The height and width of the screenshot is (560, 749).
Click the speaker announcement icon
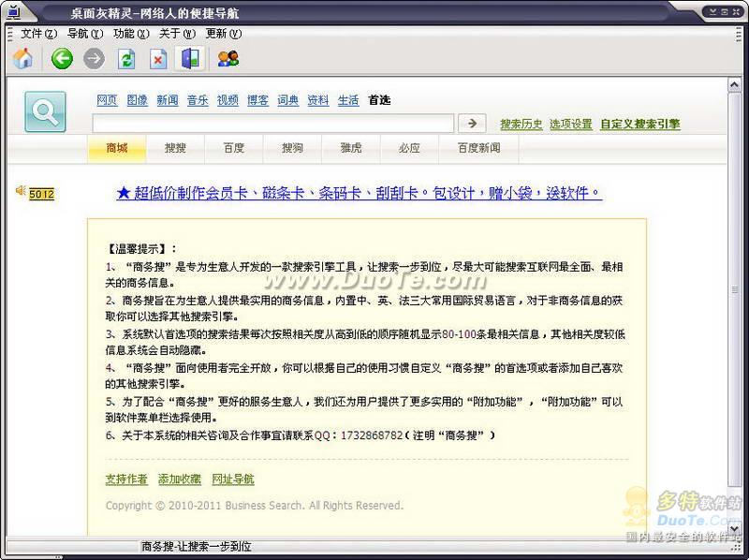click(20, 191)
